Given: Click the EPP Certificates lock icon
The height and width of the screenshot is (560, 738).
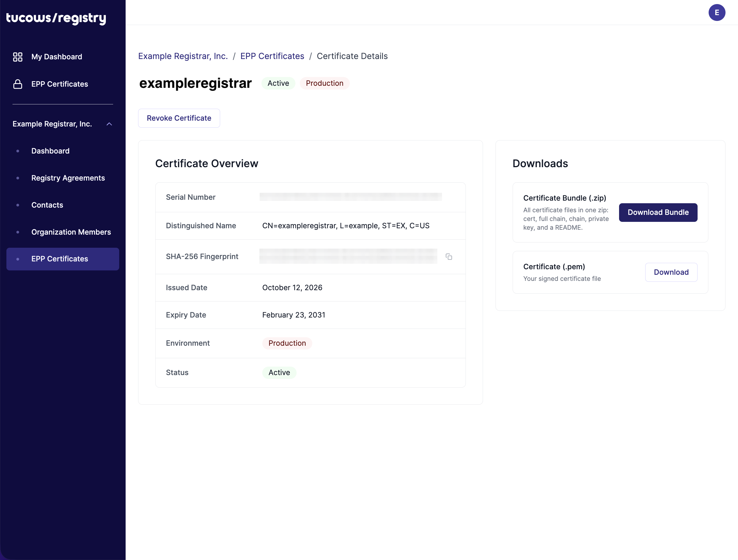Looking at the screenshot, I should [18, 84].
